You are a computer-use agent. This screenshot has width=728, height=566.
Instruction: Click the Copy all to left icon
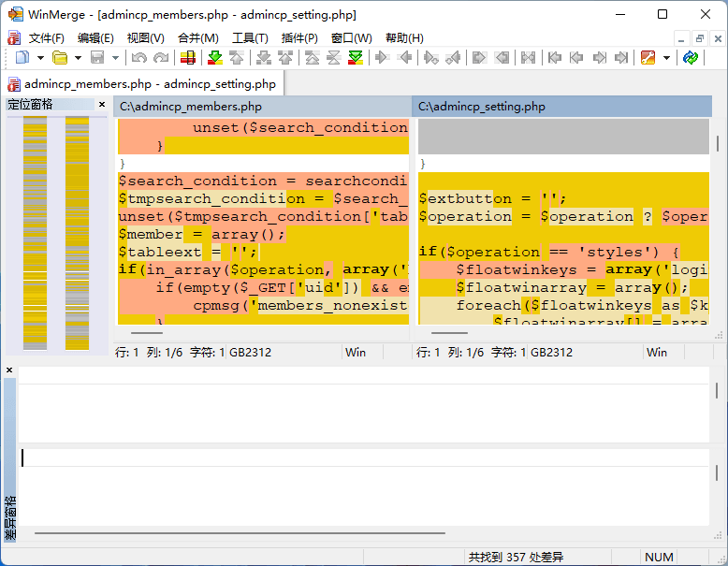pos(502,58)
